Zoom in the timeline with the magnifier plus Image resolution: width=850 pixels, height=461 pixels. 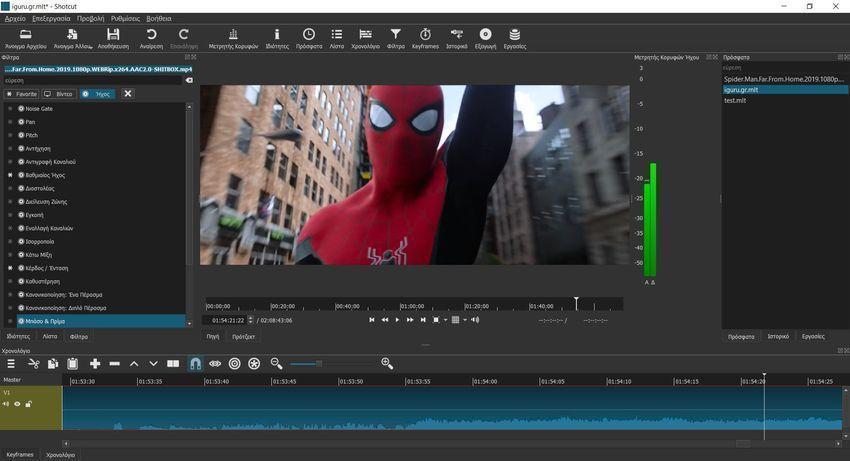(x=387, y=364)
